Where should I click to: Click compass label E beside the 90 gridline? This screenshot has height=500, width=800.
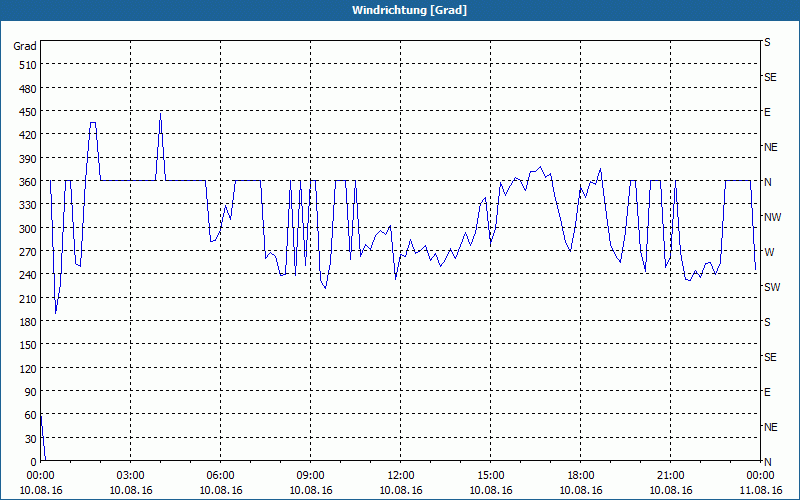click(767, 392)
